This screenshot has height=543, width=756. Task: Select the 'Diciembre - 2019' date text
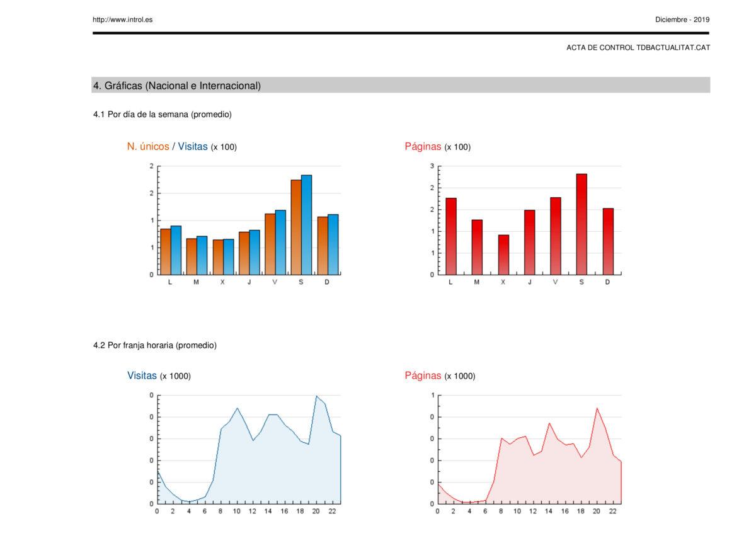coord(682,20)
